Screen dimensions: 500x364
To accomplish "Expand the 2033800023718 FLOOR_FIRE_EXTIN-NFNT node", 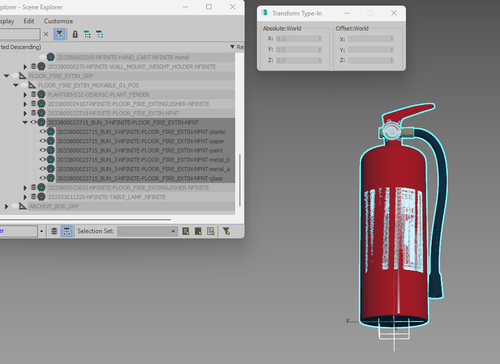I will (x=25, y=113).
